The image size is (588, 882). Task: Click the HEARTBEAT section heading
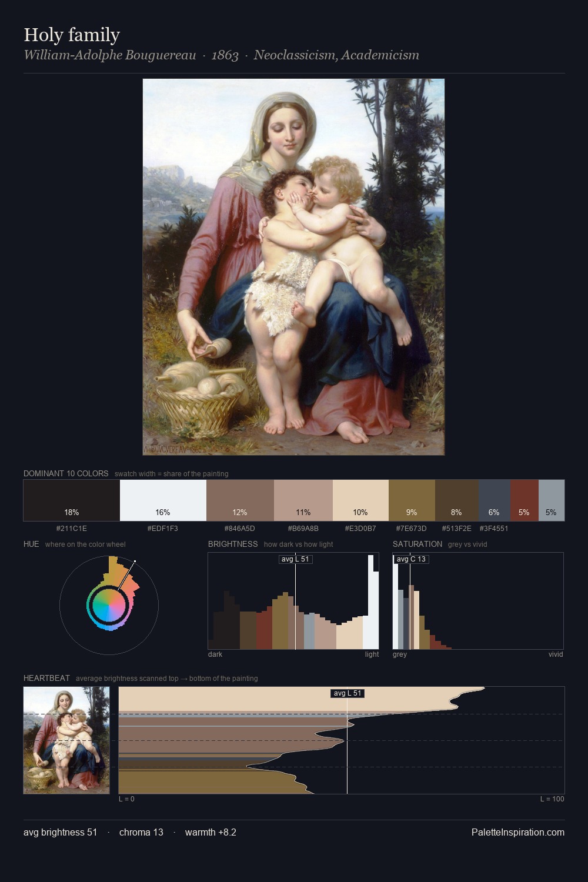pyautogui.click(x=46, y=678)
